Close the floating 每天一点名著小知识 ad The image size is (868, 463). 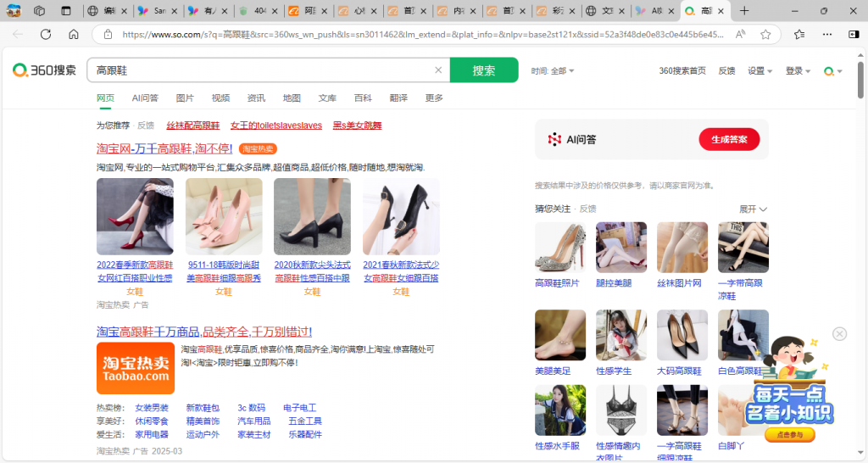(x=839, y=333)
